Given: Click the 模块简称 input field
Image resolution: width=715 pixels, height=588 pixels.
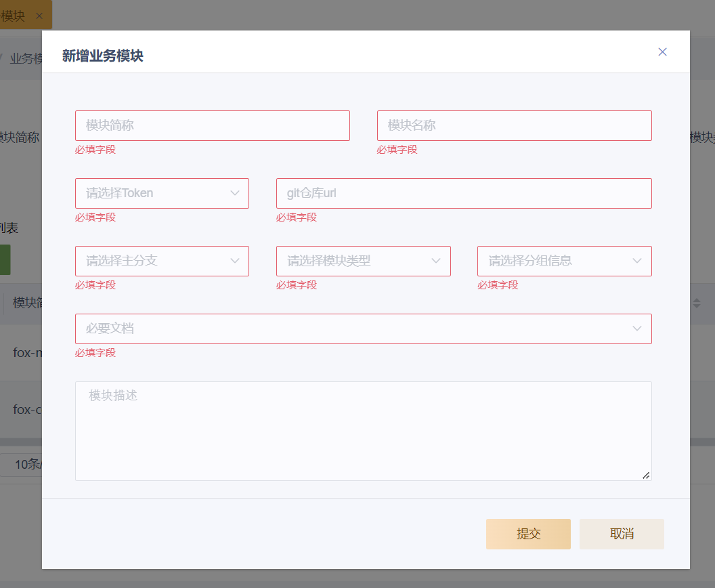Looking at the screenshot, I should tap(212, 126).
